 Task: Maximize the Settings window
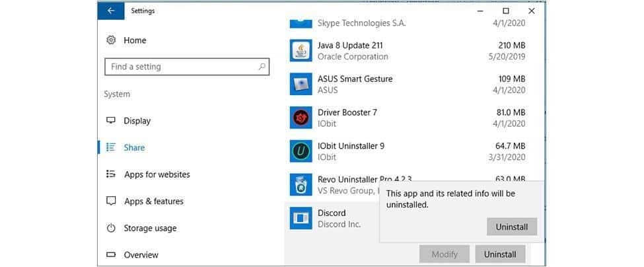(x=505, y=11)
